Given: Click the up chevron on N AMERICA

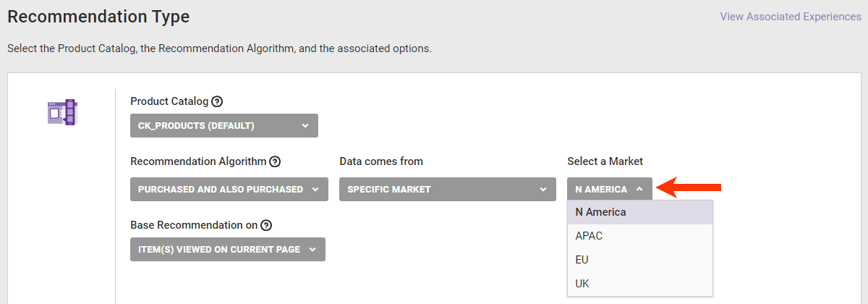Looking at the screenshot, I should (x=639, y=190).
